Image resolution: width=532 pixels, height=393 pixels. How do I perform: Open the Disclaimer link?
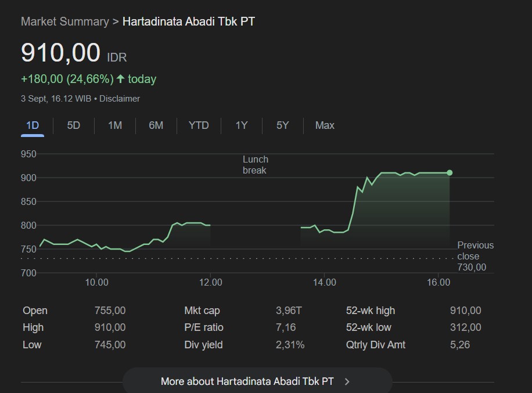(x=120, y=99)
